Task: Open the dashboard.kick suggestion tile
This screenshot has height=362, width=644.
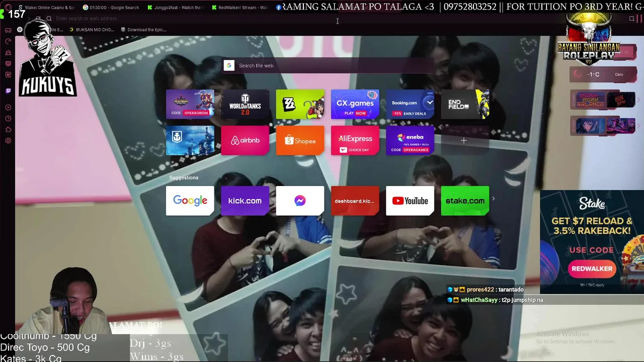Action: pos(355,201)
